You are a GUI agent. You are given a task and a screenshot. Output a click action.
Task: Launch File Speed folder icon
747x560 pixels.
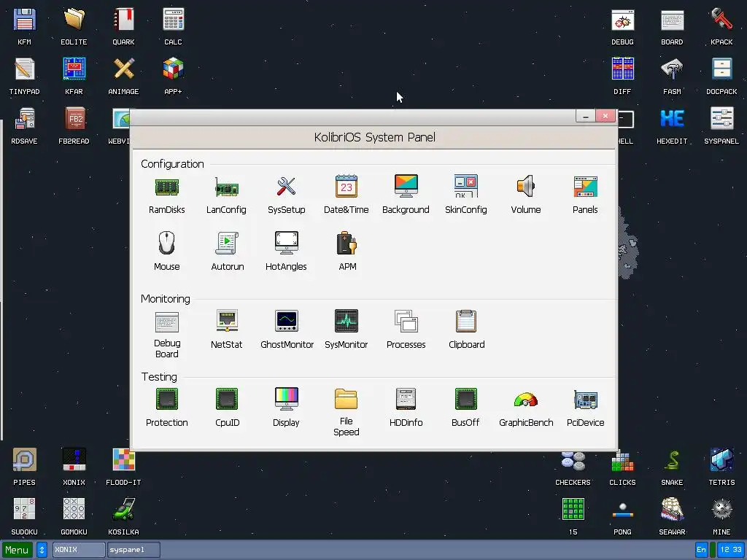(347, 399)
